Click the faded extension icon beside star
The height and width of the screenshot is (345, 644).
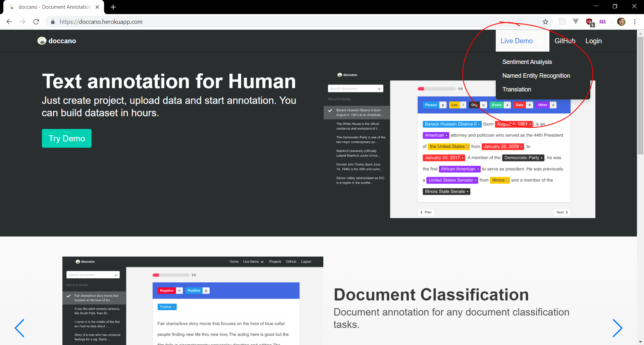[x=562, y=22]
